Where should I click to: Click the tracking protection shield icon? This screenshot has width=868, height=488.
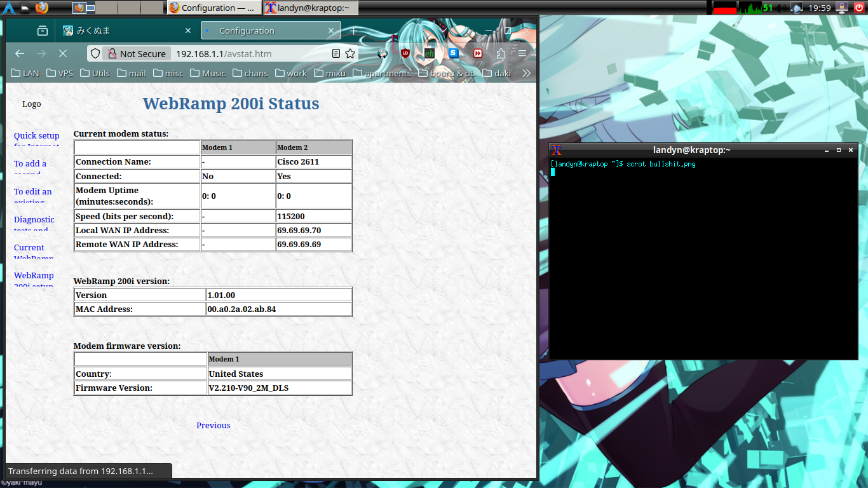[x=95, y=54]
